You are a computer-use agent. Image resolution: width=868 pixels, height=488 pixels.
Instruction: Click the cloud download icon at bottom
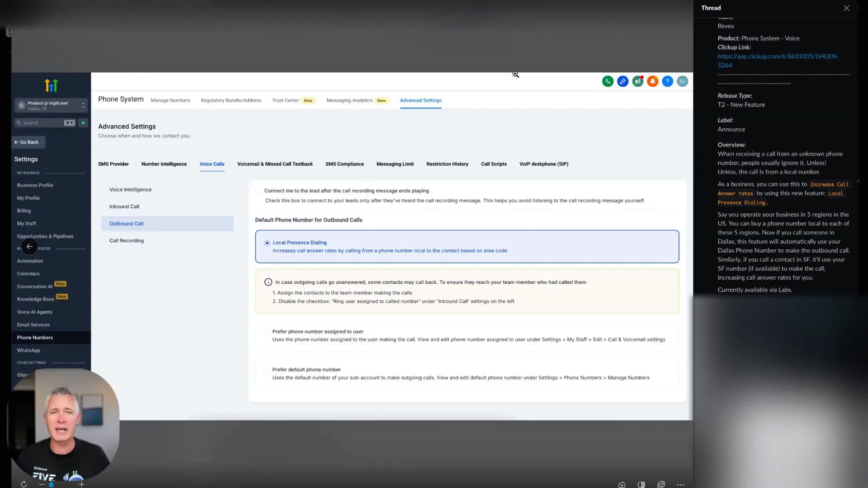(622, 484)
